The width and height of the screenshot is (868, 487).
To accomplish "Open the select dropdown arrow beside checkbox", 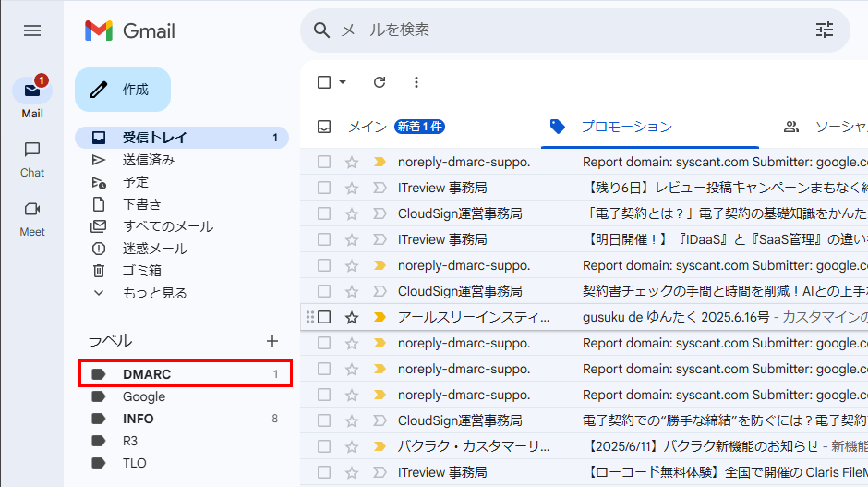I will point(343,82).
